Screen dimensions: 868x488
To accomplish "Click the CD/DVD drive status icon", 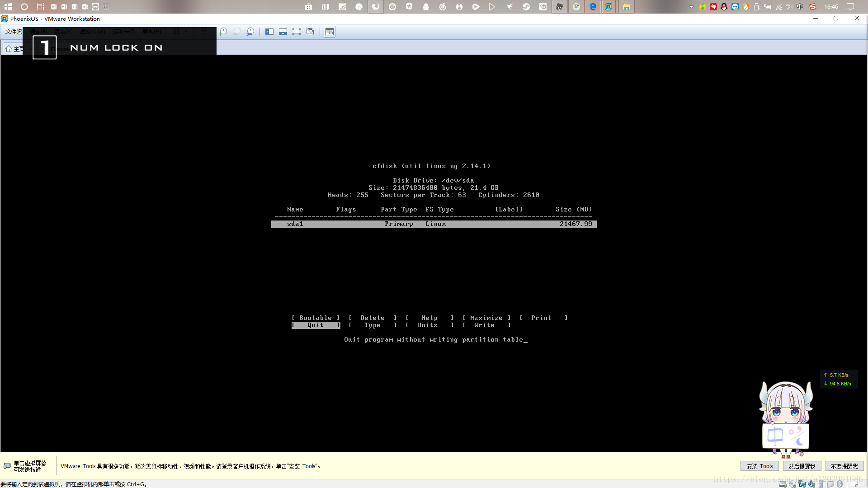I will pos(792,484).
